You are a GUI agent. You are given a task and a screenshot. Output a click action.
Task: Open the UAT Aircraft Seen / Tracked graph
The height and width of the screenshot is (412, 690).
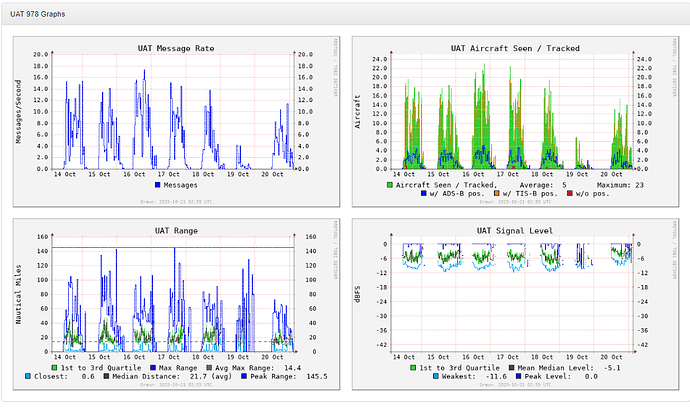tap(515, 121)
